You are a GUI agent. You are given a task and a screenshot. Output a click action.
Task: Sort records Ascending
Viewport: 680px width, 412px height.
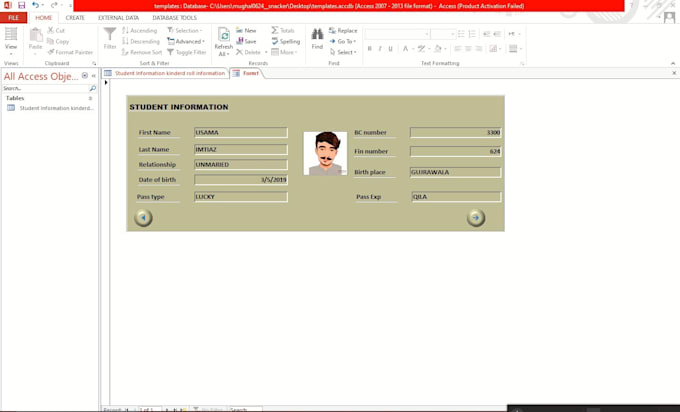(x=139, y=30)
